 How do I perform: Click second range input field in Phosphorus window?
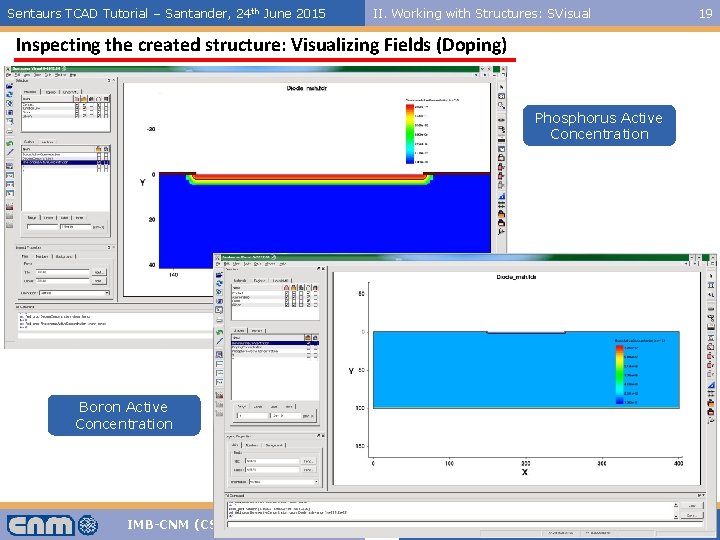(76, 227)
